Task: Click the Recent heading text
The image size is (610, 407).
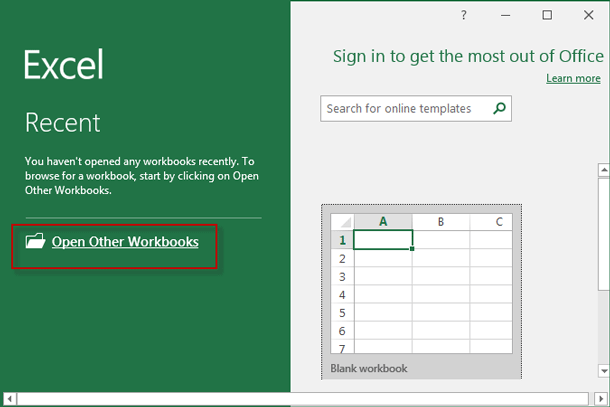Action: [x=63, y=123]
